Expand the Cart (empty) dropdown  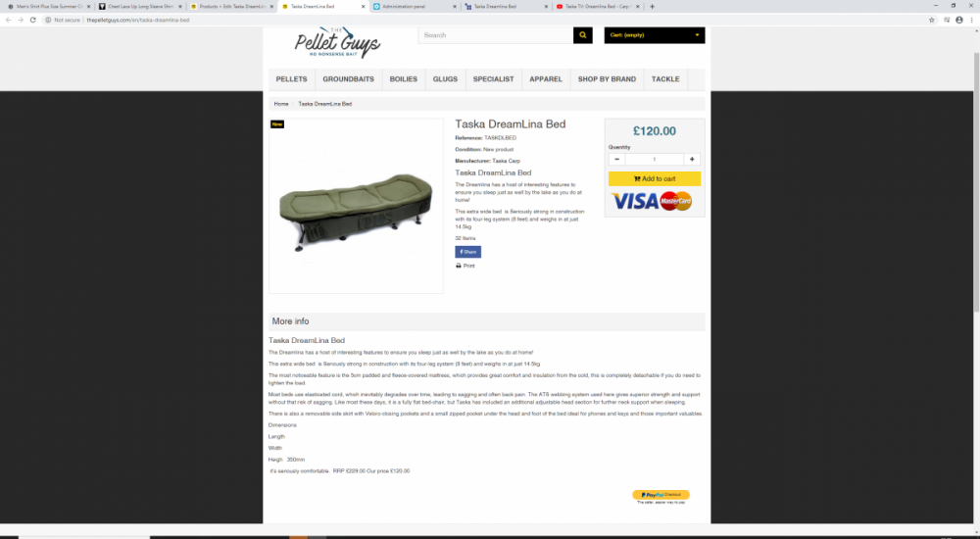(655, 35)
